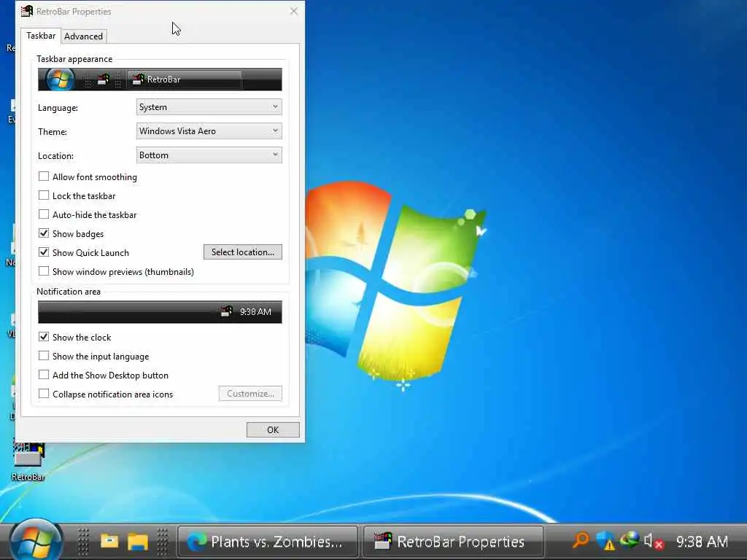747x560 pixels.
Task: Click the RetroBar button in the taskbar preview
Action: (184, 79)
